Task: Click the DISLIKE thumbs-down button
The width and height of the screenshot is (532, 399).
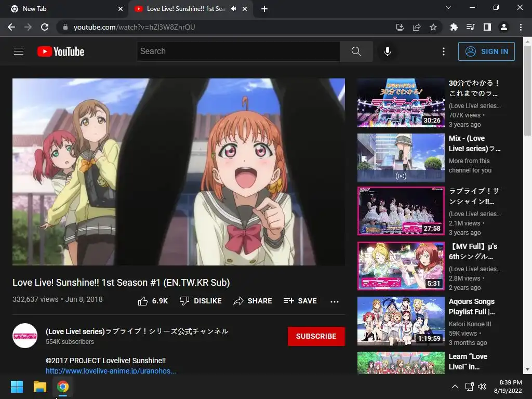Action: click(x=201, y=301)
